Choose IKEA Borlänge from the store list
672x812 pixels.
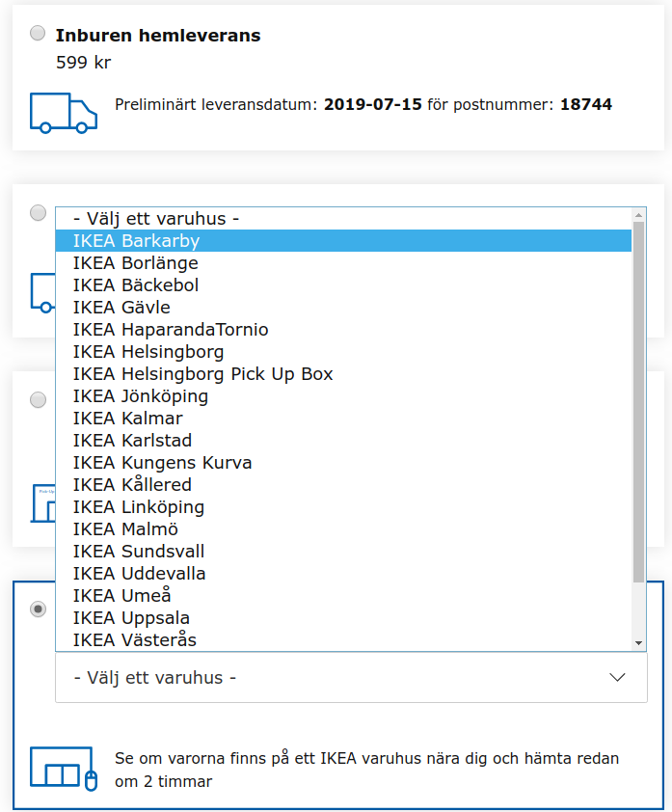(343, 263)
